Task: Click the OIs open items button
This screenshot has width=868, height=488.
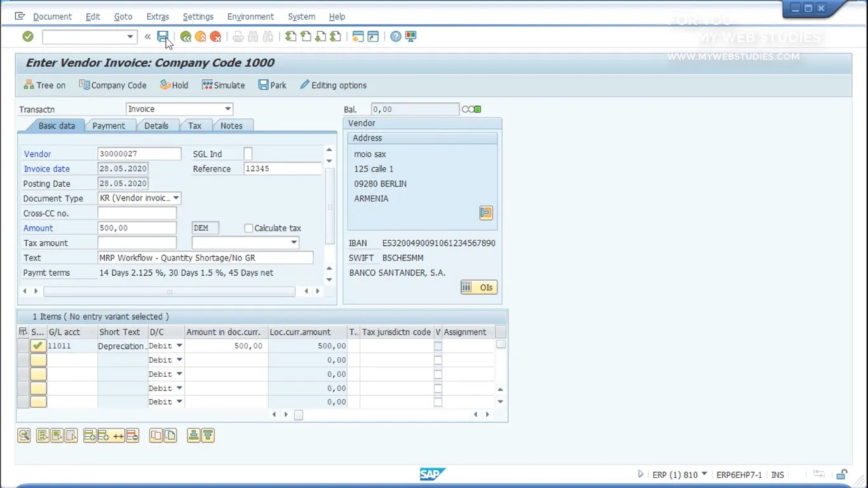Action: click(479, 287)
